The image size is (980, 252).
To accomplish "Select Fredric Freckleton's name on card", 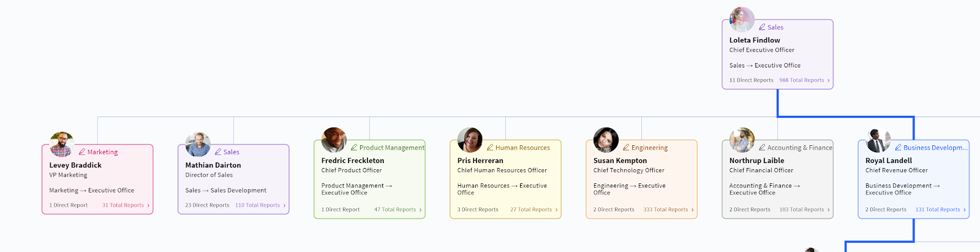I will pyautogui.click(x=353, y=161).
